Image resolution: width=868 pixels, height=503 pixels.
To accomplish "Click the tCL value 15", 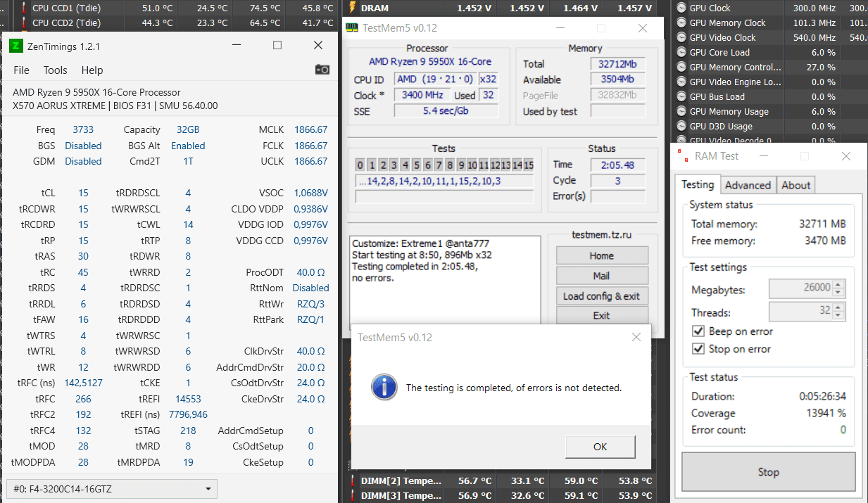I will coord(83,193).
